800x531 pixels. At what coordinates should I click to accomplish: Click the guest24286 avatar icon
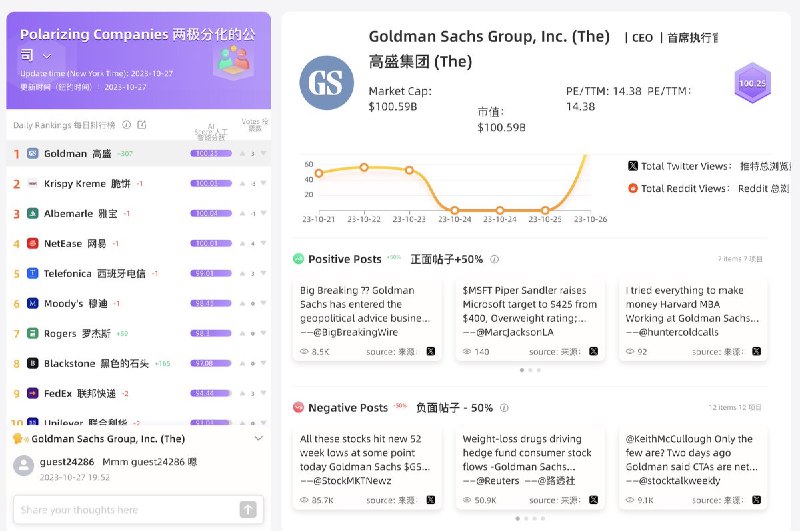click(x=23, y=466)
